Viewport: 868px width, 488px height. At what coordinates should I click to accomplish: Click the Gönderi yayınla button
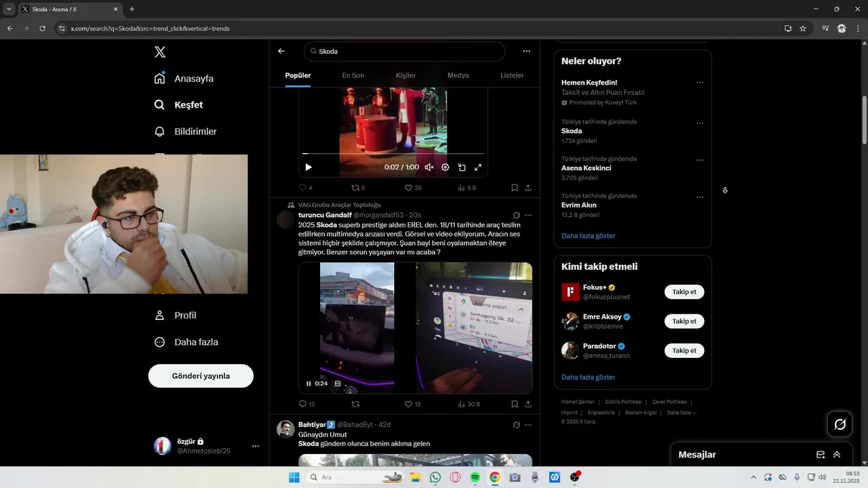[x=201, y=376]
